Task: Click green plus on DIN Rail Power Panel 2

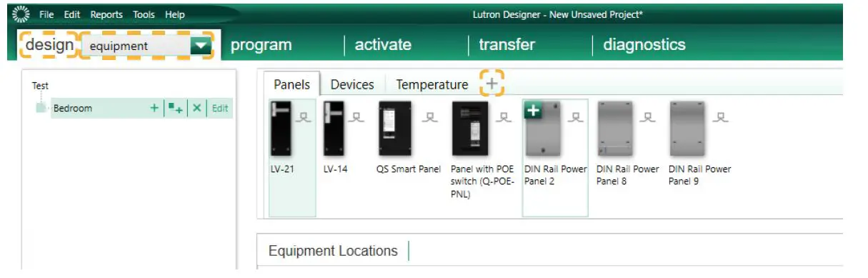Action: pyautogui.click(x=533, y=110)
